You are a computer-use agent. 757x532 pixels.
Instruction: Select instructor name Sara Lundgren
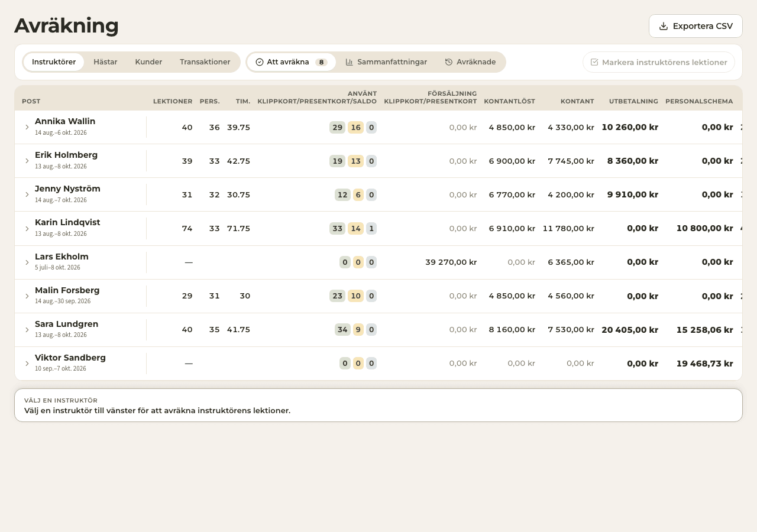click(67, 324)
